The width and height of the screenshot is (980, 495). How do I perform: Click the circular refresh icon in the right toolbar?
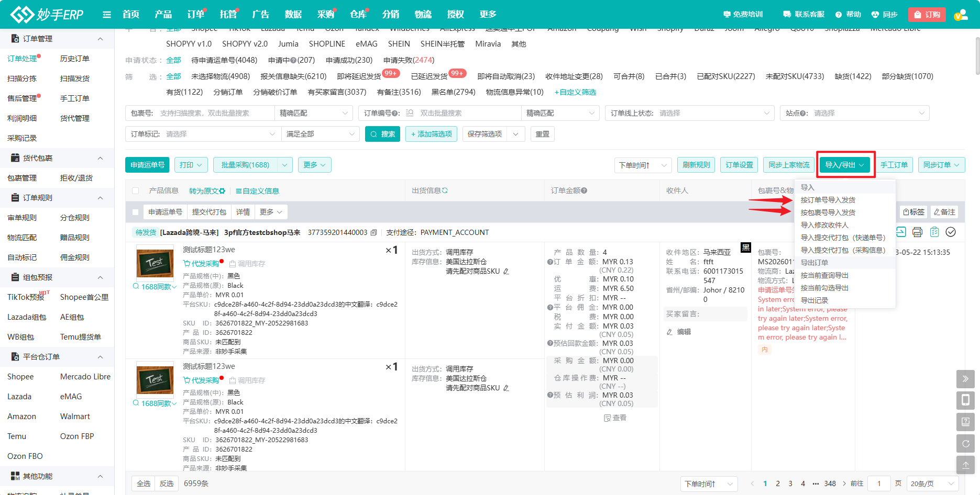[965, 443]
